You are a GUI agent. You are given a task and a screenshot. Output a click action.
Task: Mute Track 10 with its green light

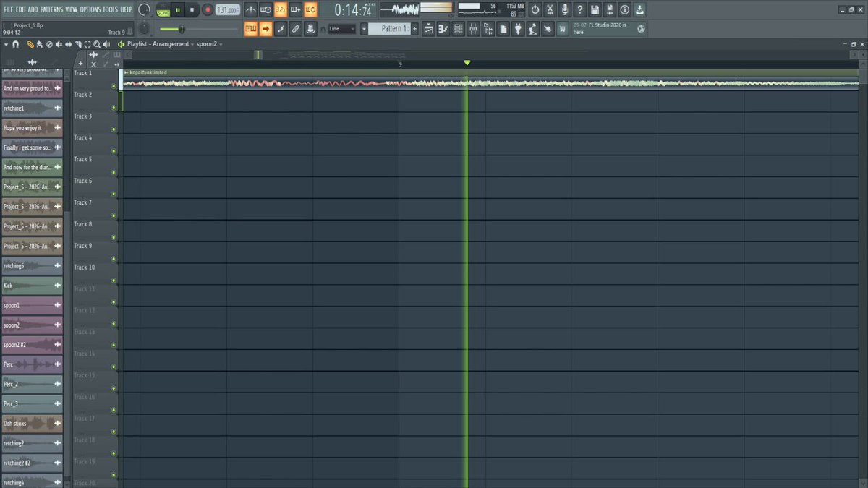(x=114, y=281)
